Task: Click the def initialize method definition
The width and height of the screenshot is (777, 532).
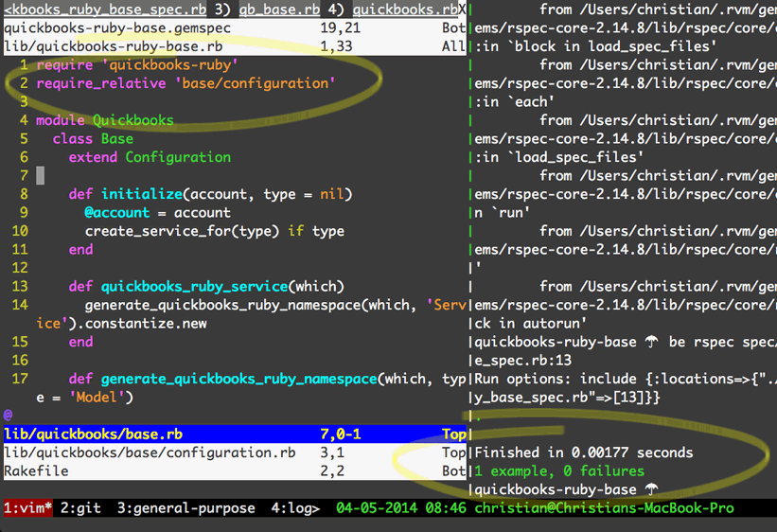Action: point(211,194)
